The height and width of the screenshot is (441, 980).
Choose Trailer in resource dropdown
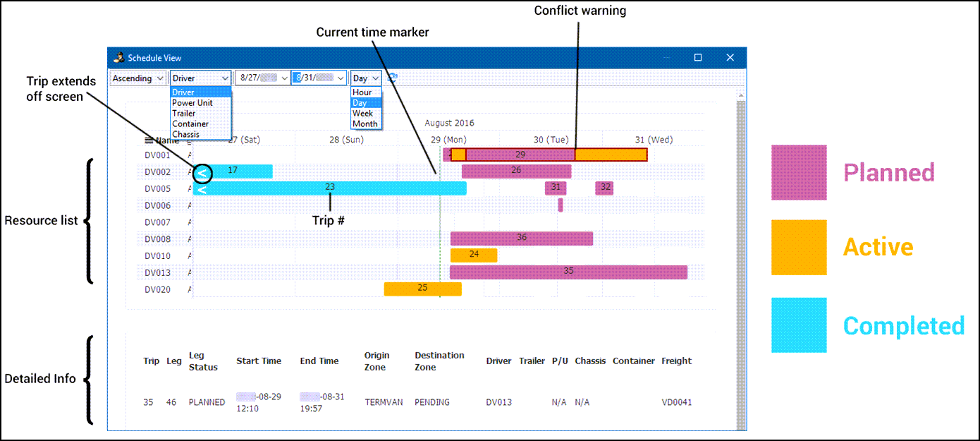184,114
